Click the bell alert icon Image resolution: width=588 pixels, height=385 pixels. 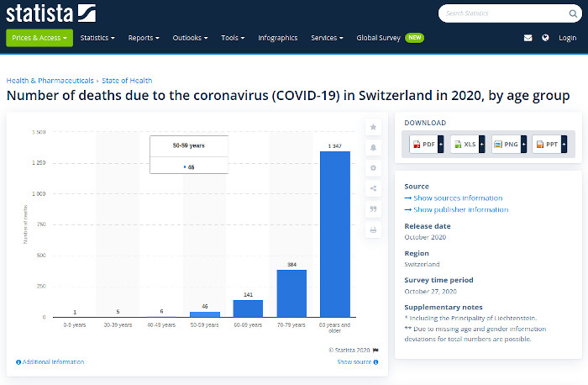pyautogui.click(x=373, y=147)
